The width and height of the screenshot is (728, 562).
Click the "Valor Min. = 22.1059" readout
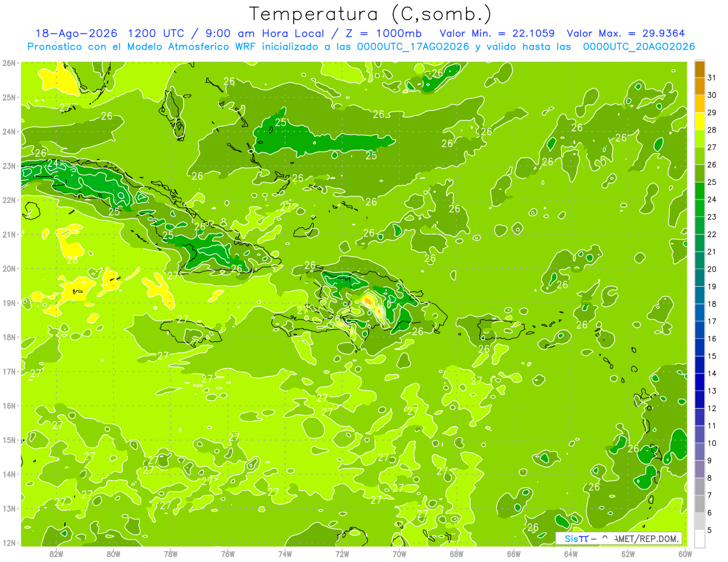[497, 33]
